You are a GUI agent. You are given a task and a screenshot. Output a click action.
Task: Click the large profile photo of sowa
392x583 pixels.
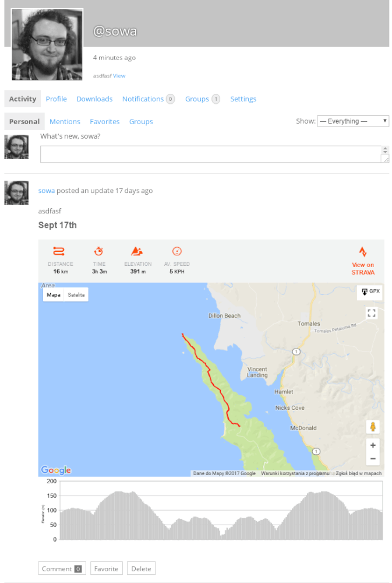[47, 44]
